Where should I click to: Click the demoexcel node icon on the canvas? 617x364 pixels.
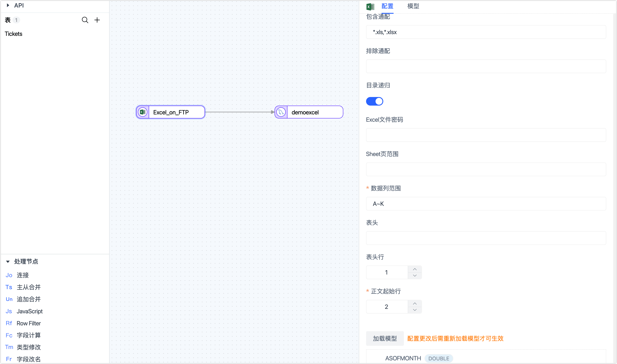pos(281,112)
